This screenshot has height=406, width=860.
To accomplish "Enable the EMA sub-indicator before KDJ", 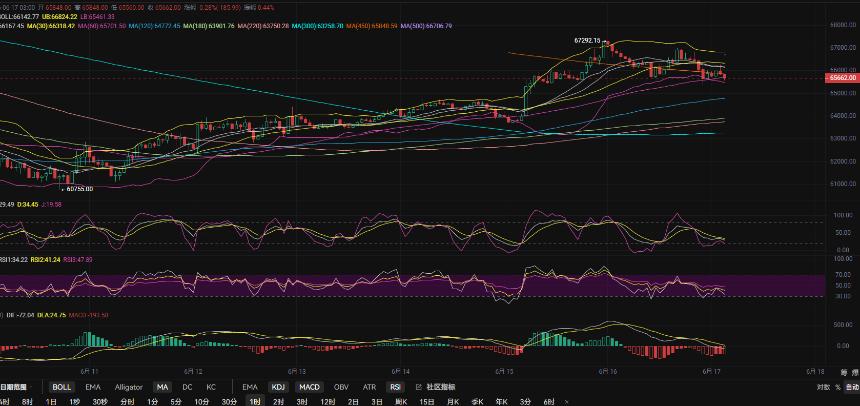I will pos(250,387).
